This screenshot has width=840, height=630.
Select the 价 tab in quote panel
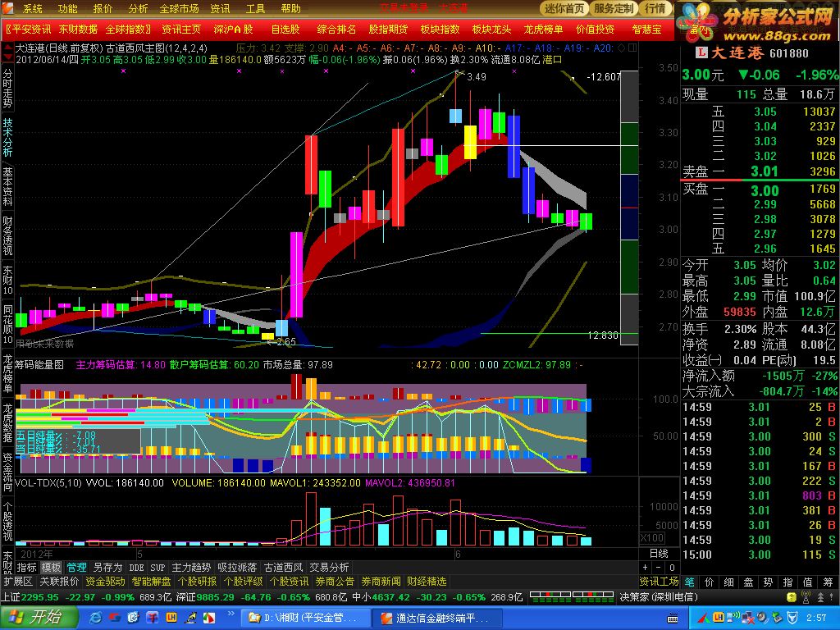[710, 582]
